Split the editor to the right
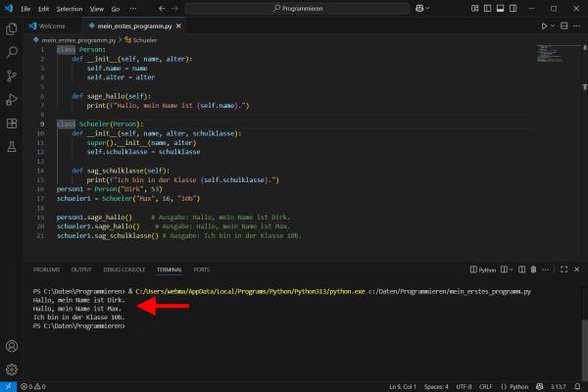 [x=563, y=25]
